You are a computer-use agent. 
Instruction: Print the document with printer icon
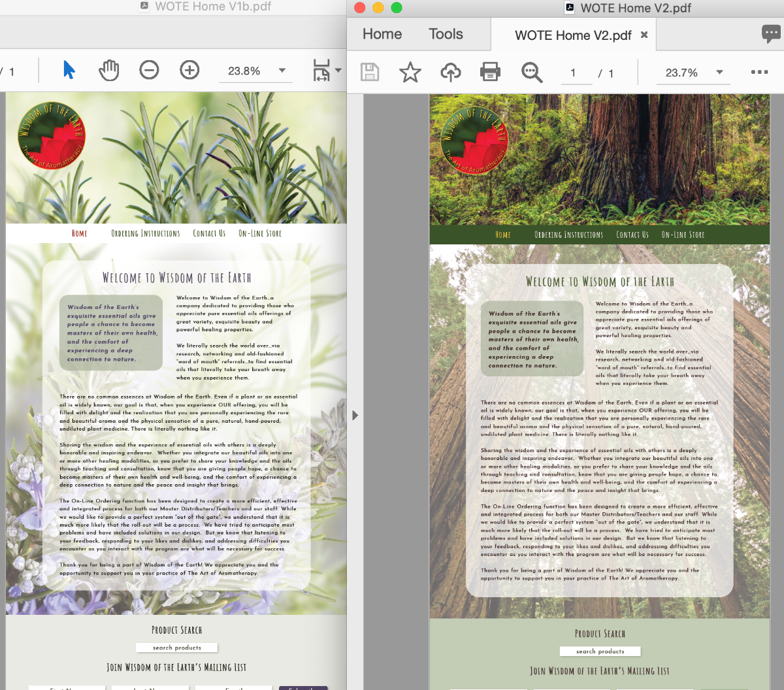tap(490, 72)
